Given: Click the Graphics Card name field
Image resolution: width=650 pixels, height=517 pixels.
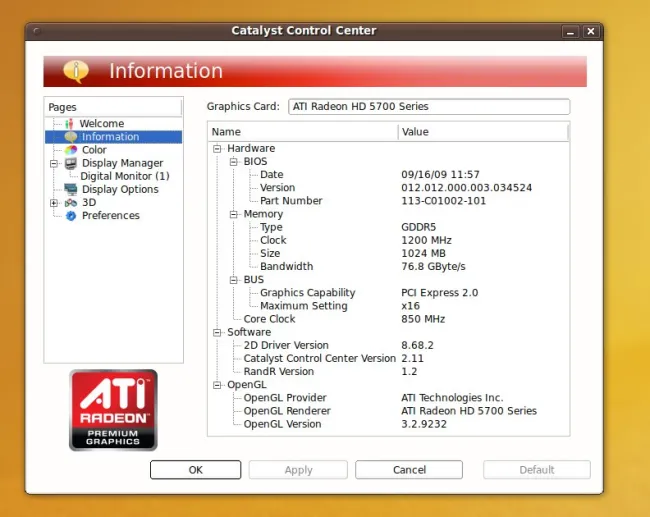Looking at the screenshot, I should point(428,106).
